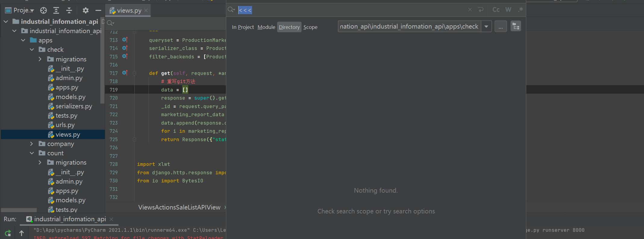Image resolution: width=644 pixels, height=239 pixels.
Task: Open apps.py under check folder
Action: pos(63,88)
